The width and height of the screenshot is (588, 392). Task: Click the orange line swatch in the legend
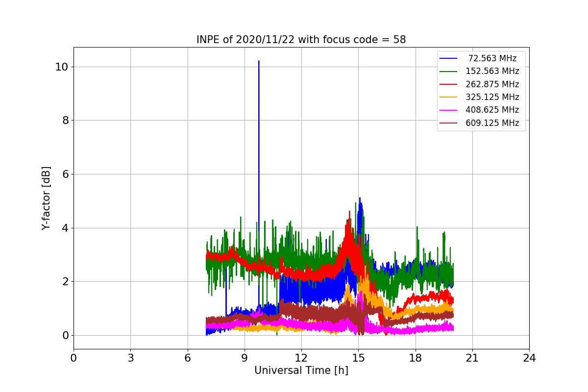click(x=448, y=97)
